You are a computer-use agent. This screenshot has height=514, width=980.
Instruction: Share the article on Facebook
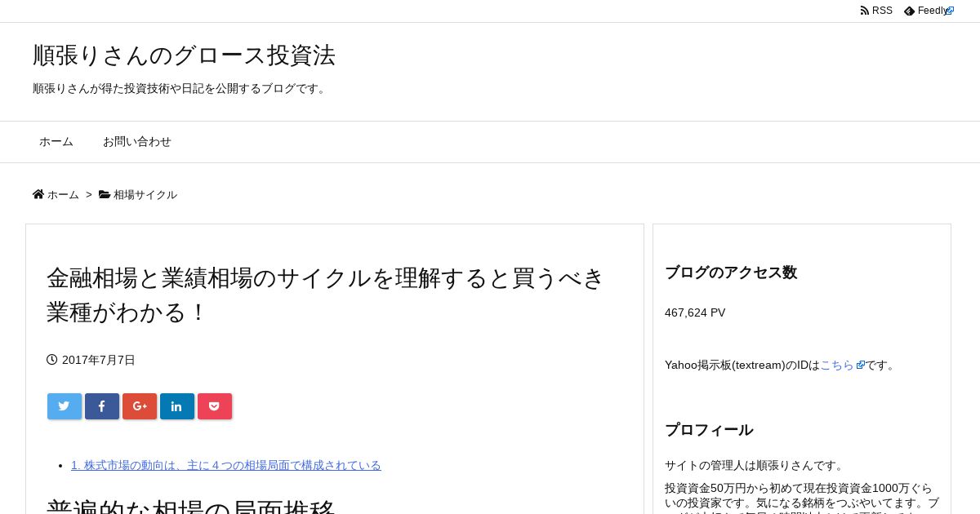102,406
